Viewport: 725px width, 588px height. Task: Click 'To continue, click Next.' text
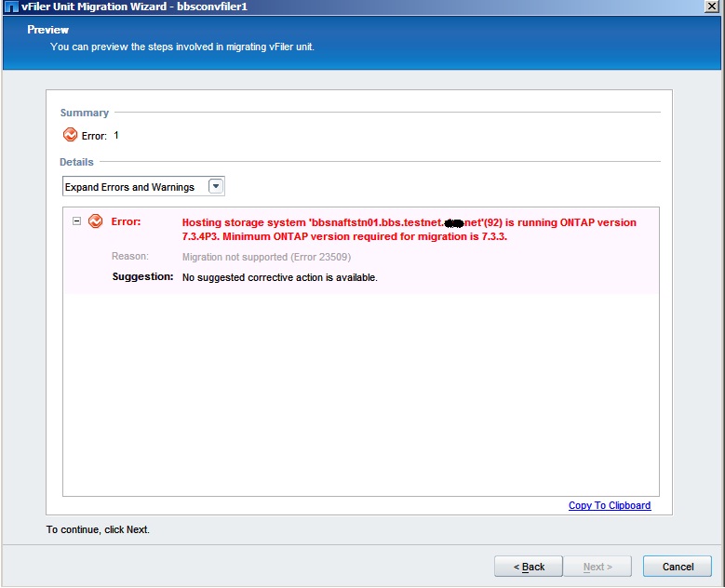pyautogui.click(x=98, y=529)
